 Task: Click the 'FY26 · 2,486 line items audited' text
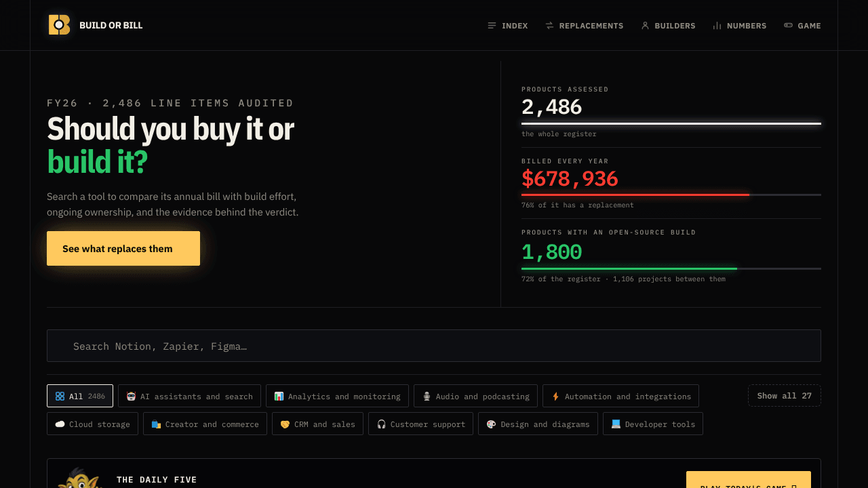pyautogui.click(x=170, y=103)
